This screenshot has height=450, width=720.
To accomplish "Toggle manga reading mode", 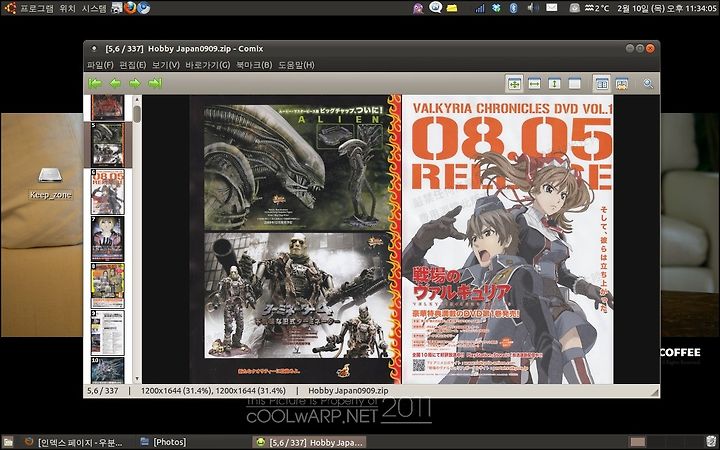I will pos(622,84).
